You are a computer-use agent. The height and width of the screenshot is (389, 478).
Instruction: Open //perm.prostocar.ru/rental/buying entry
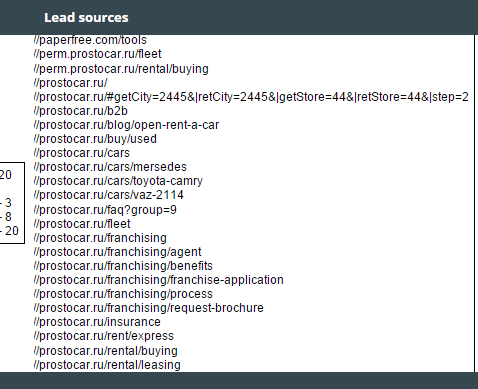click(121, 69)
